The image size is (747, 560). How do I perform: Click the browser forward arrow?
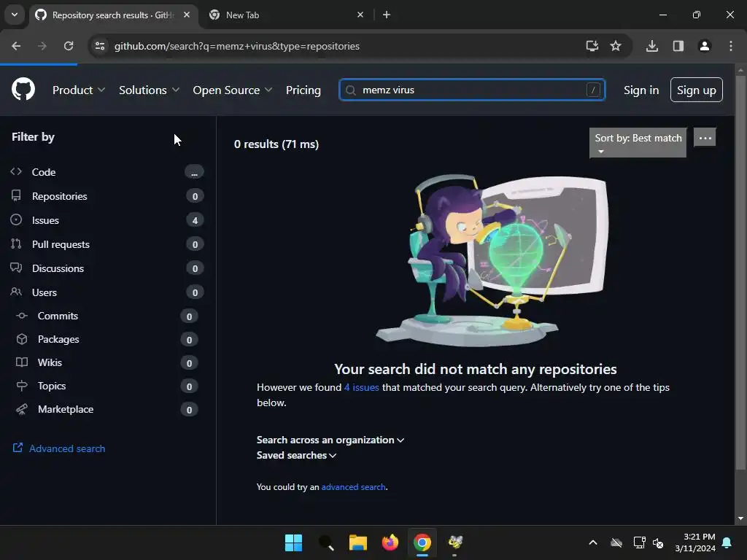click(x=42, y=46)
